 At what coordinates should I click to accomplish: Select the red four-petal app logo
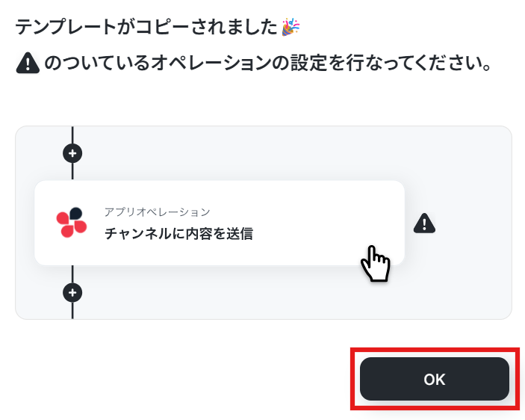(71, 223)
